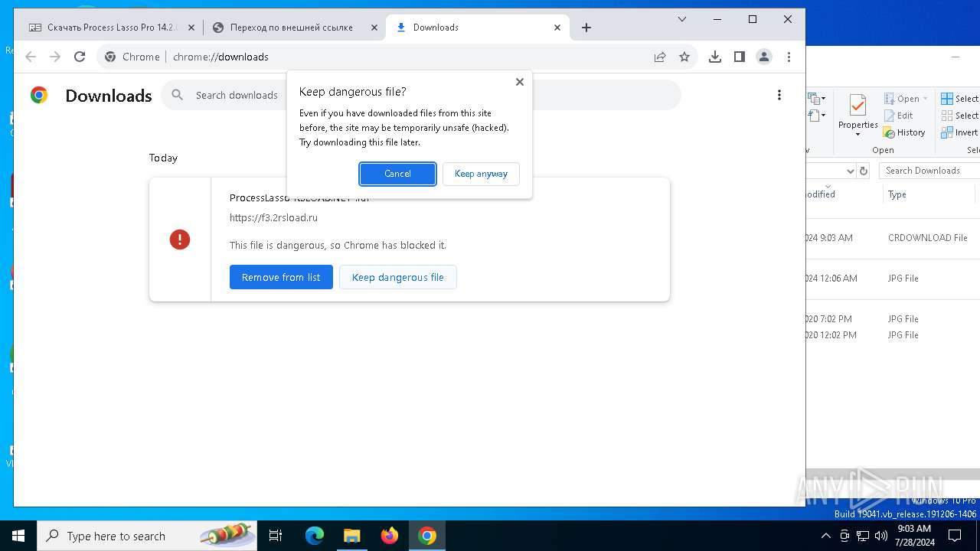The height and width of the screenshot is (551, 980).
Task: Select JPG File modified 12:06 AM
Action: click(x=893, y=279)
